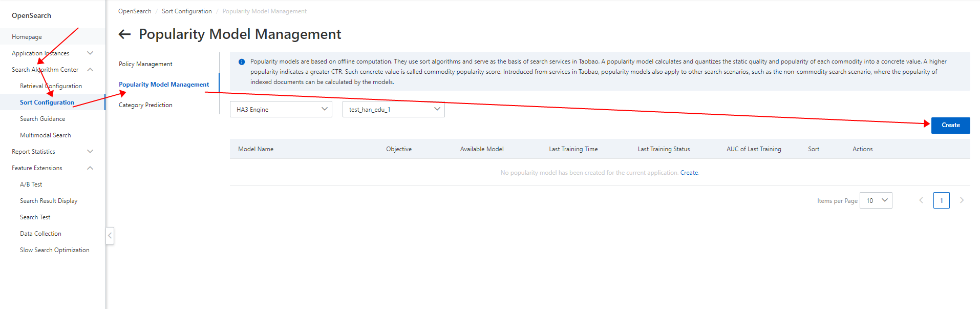This screenshot has width=980, height=309.
Task: Open A/B Test in sidebar
Action: point(31,184)
